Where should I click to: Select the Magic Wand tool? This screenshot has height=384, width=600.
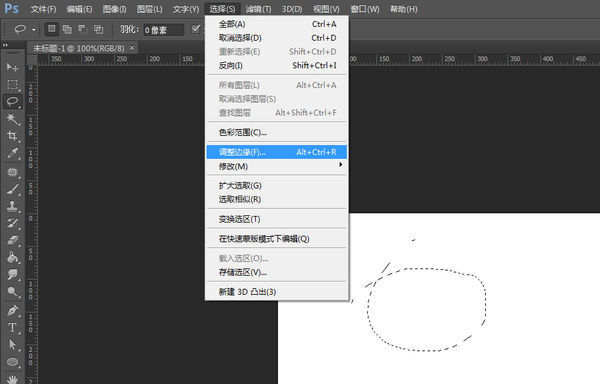[x=12, y=119]
